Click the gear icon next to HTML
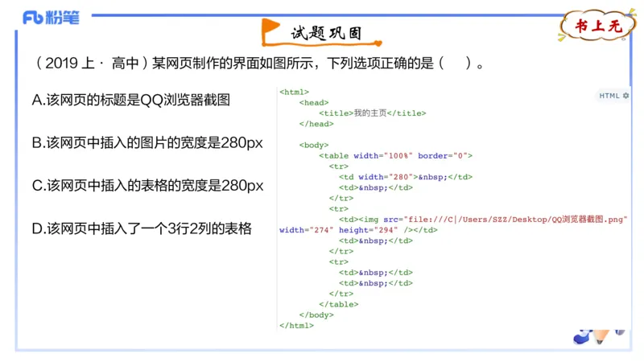 click(626, 96)
